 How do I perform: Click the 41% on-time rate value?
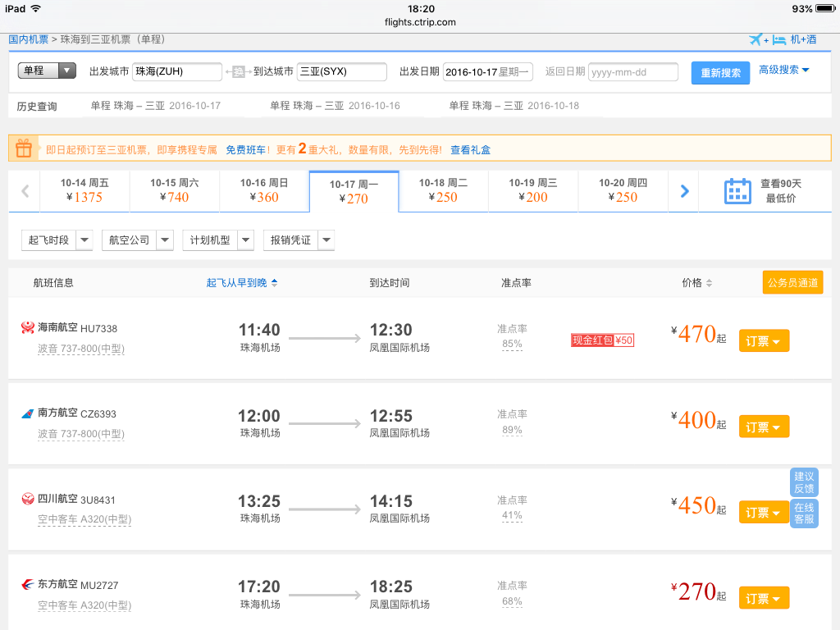tap(512, 515)
